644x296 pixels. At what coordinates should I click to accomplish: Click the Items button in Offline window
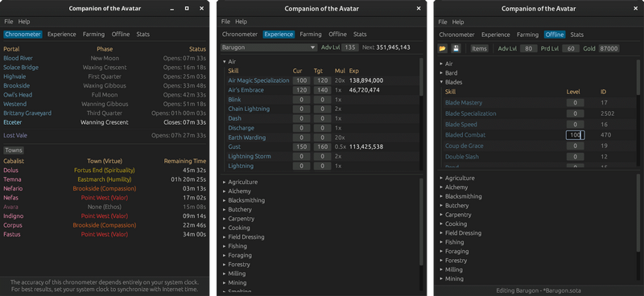click(x=479, y=48)
